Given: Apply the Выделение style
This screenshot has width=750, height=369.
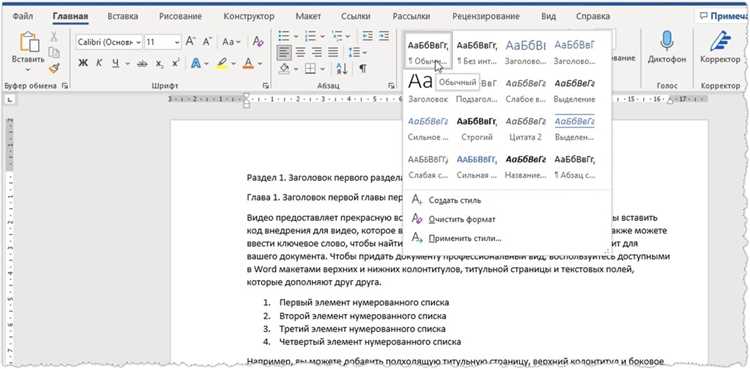Looking at the screenshot, I should click(574, 90).
